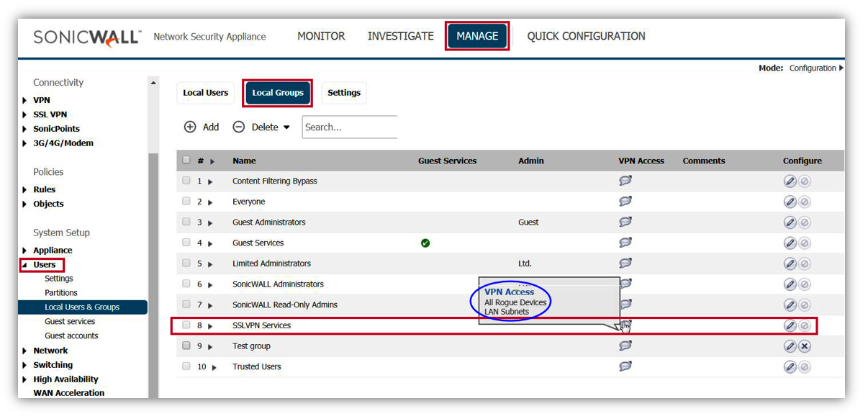This screenshot has height=419, width=868.
Task: Select all groups with header checkbox
Action: tap(187, 161)
